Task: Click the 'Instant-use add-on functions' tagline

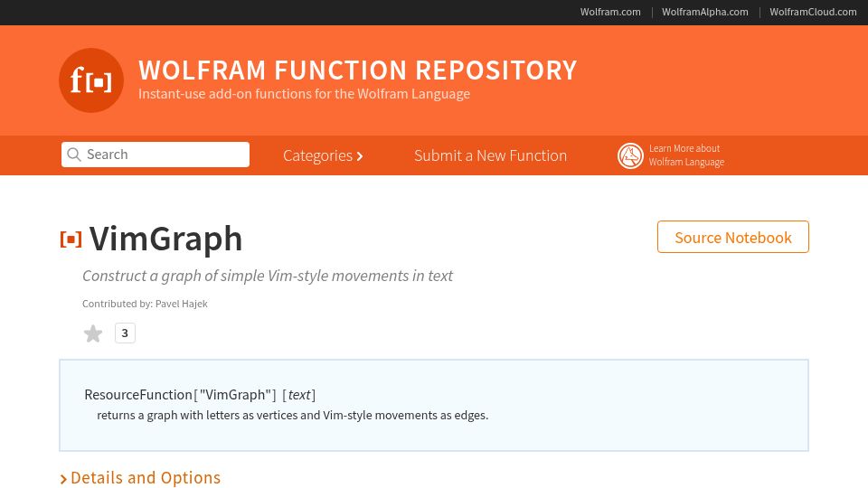Action: click(x=304, y=94)
